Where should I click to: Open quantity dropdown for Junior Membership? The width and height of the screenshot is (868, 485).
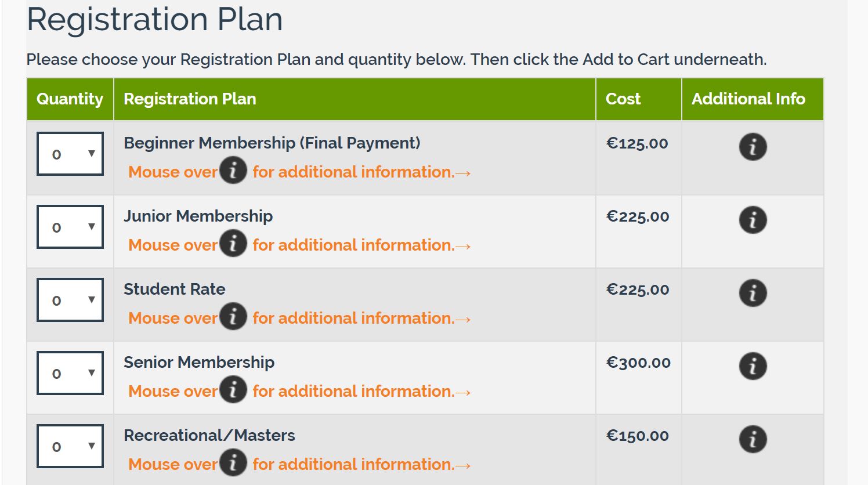point(70,227)
